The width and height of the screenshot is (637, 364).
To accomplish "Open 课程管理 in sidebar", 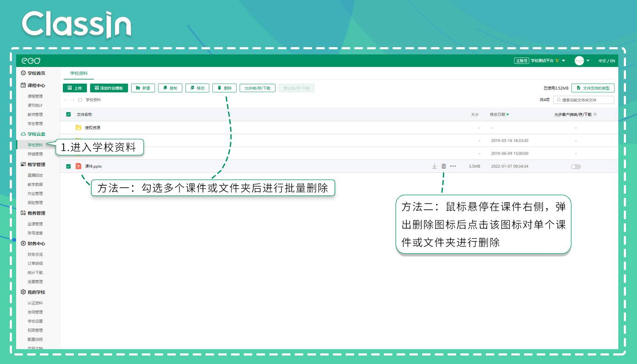I will click(35, 96).
